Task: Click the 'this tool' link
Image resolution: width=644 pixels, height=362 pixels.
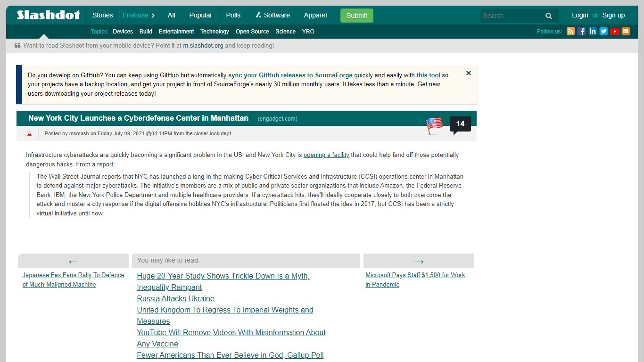Action: (428, 75)
